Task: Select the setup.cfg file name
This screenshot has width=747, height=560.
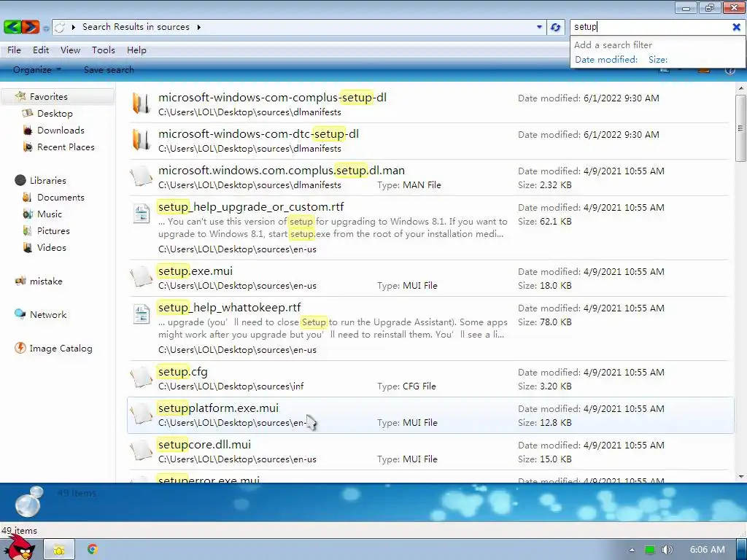Action: (x=183, y=372)
